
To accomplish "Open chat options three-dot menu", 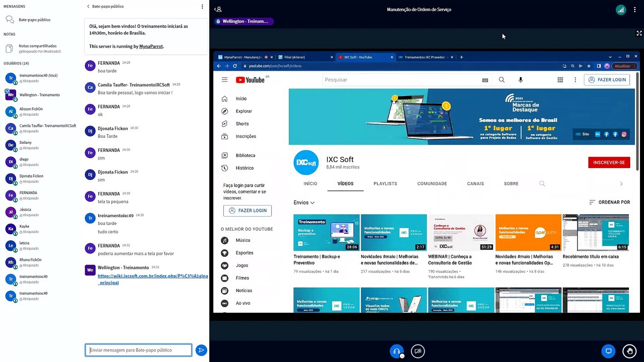I will [202, 7].
